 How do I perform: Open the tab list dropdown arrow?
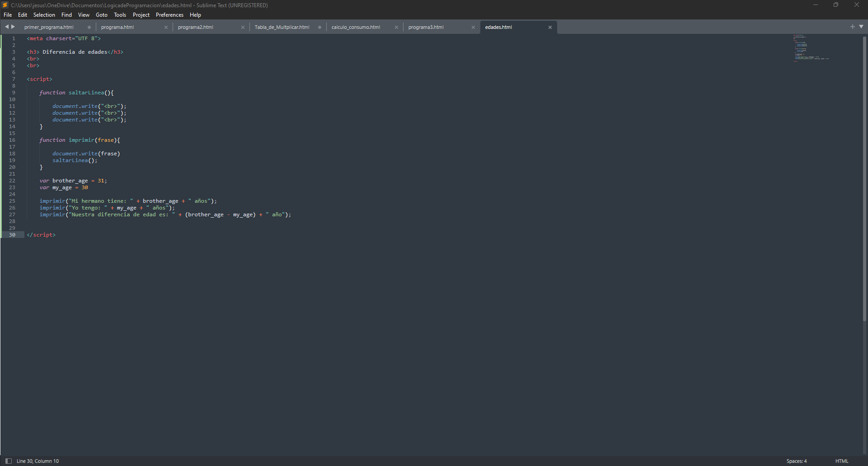tap(861, 27)
